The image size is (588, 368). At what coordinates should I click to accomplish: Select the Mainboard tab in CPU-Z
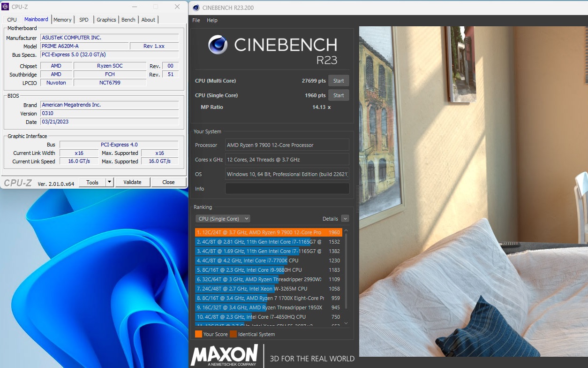pyautogui.click(x=36, y=19)
